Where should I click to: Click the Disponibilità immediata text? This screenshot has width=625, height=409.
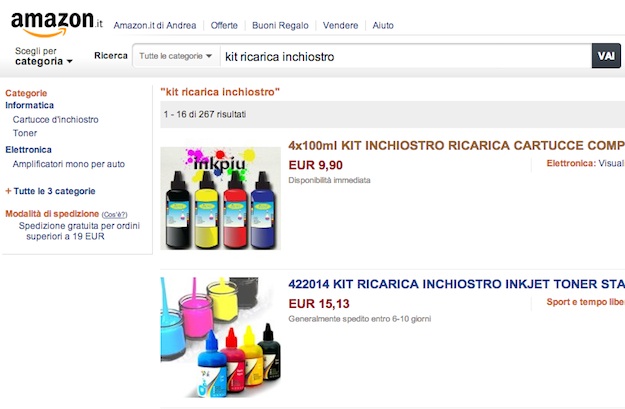pos(329,180)
